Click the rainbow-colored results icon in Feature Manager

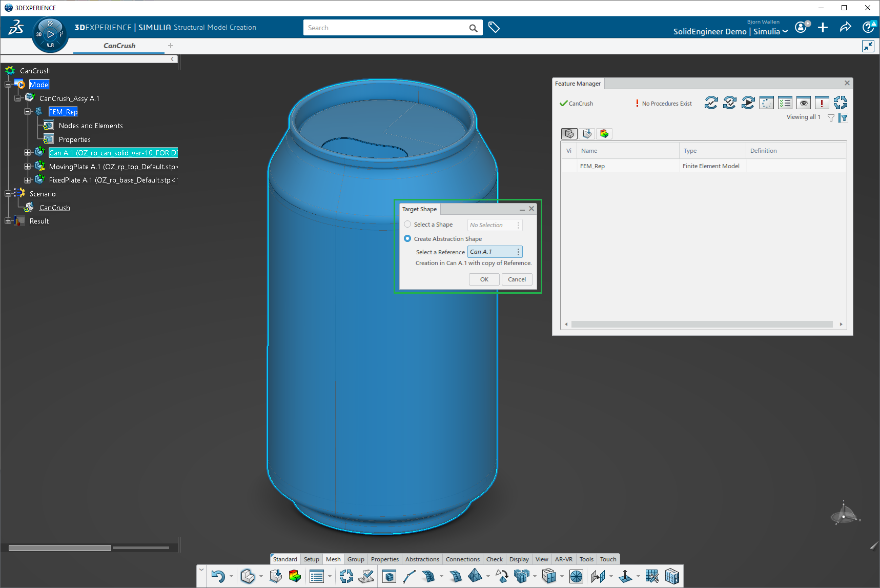coord(604,134)
